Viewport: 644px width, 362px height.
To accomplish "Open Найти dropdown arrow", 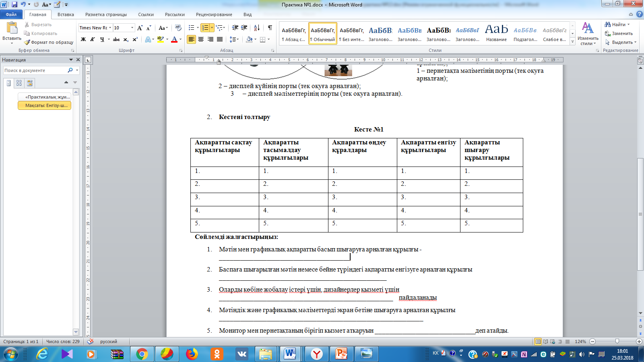I will click(628, 25).
